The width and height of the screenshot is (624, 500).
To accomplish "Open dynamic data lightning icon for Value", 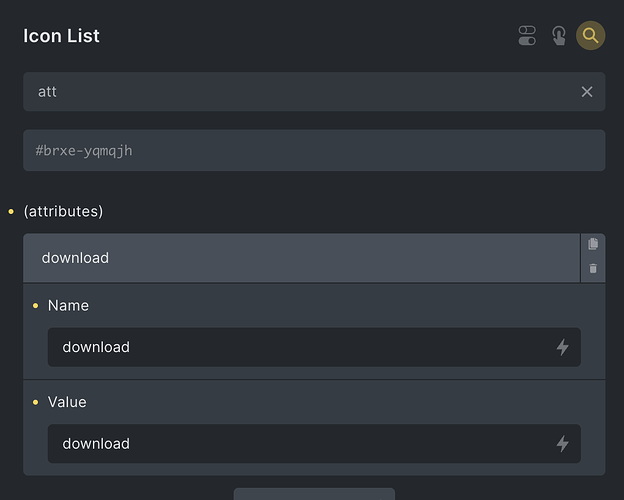I will point(562,443).
